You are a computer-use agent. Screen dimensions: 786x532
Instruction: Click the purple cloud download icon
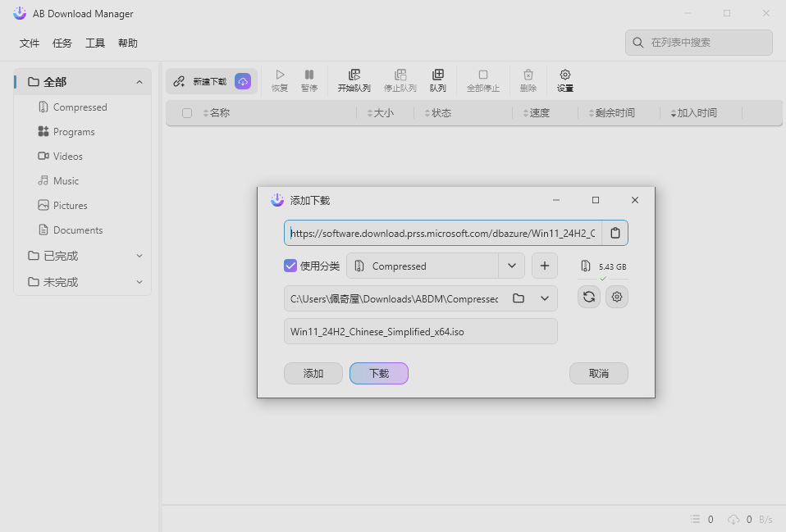pos(243,81)
